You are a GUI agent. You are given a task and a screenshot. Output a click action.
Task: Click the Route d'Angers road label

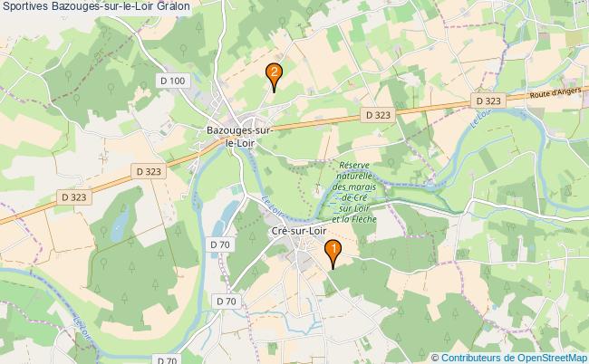pos(555,92)
